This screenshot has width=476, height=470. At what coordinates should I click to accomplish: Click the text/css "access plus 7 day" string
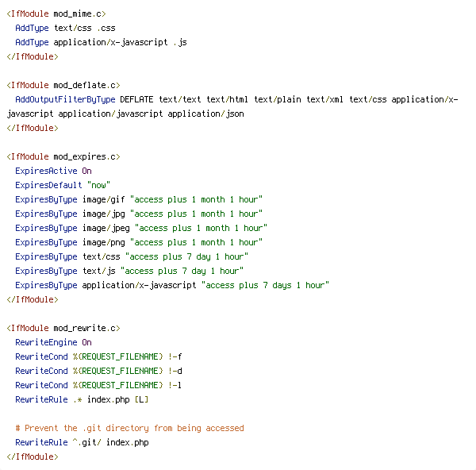(x=186, y=256)
